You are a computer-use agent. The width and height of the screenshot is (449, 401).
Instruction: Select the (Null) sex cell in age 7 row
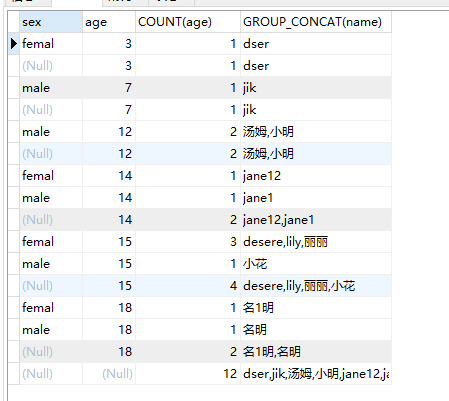(51, 110)
